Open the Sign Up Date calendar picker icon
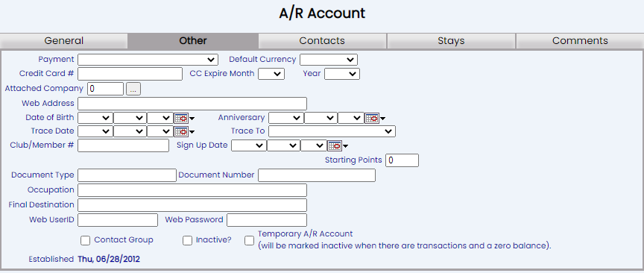The image size is (644, 273). 335,145
